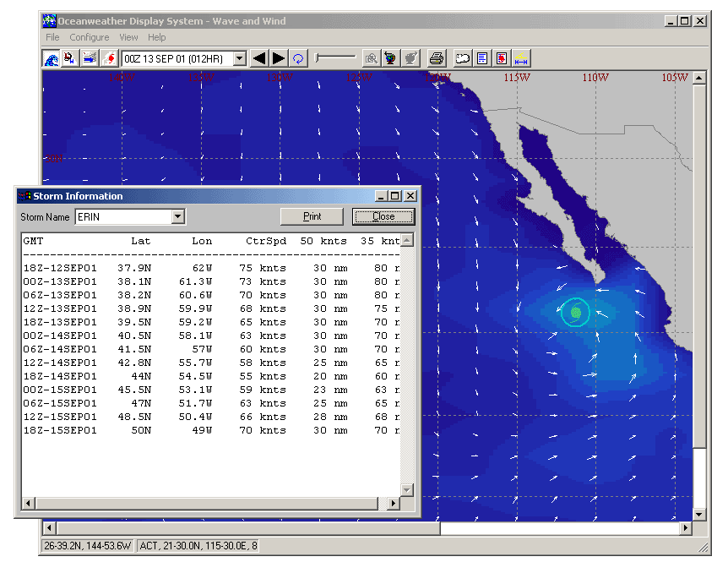This screenshot has width=728, height=573.
Task: Click the ACT storm position status text
Action: (x=198, y=546)
